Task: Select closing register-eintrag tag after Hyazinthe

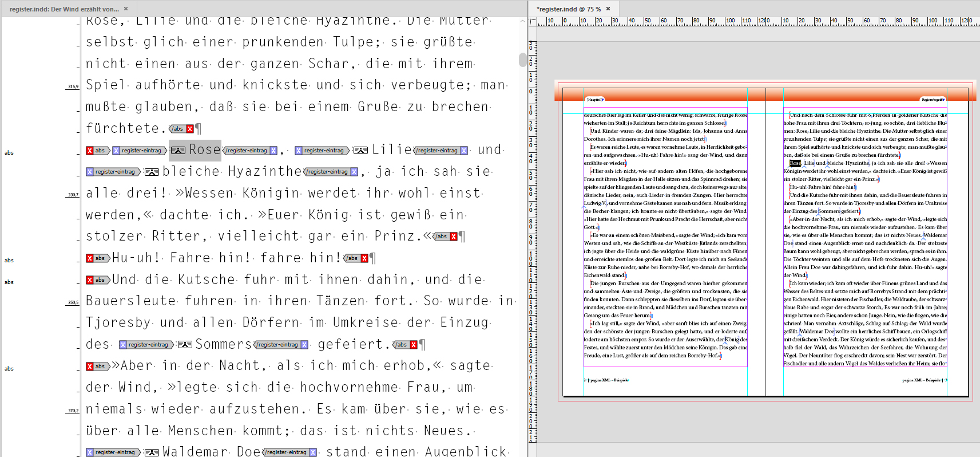Action: click(x=331, y=172)
